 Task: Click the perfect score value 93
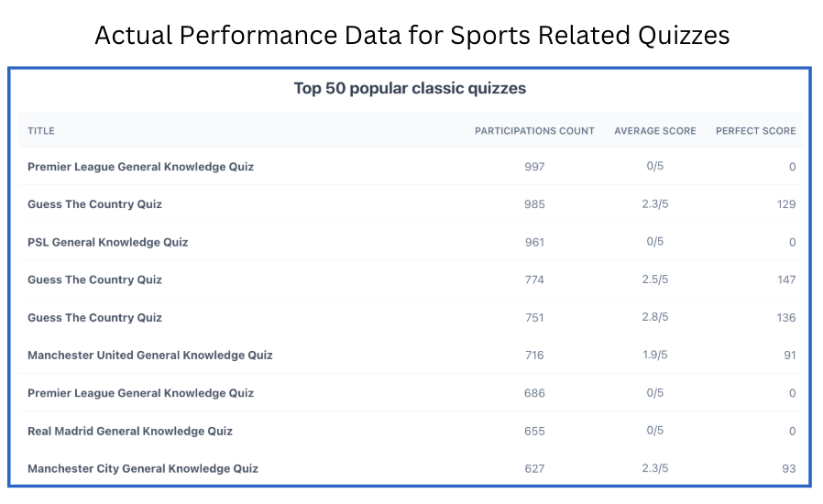[789, 468]
